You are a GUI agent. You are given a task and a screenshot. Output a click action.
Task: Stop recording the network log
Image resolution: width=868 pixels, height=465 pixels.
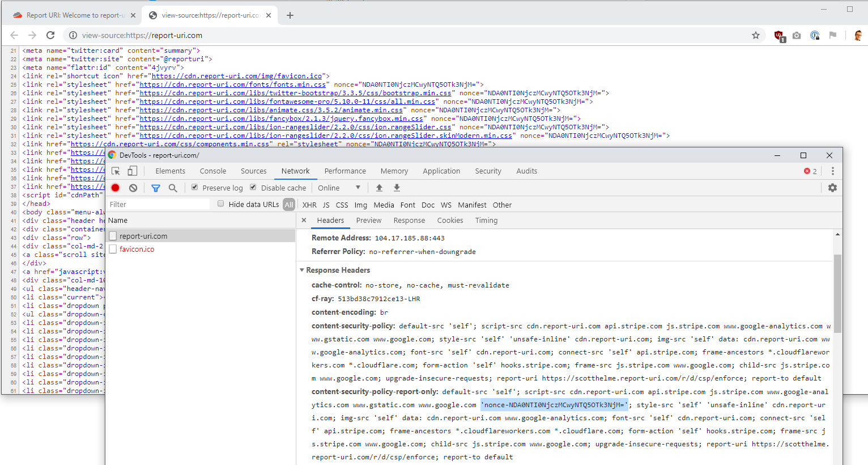(x=116, y=188)
